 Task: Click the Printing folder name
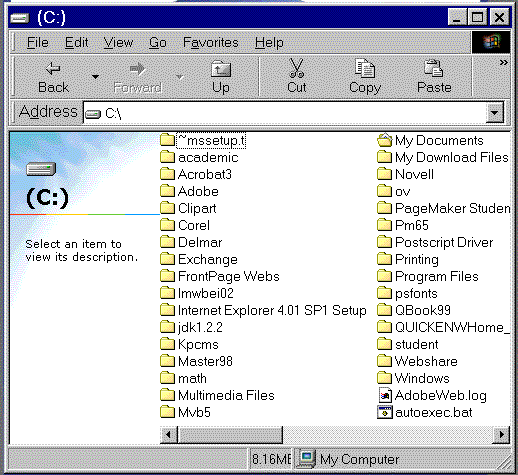[417, 259]
